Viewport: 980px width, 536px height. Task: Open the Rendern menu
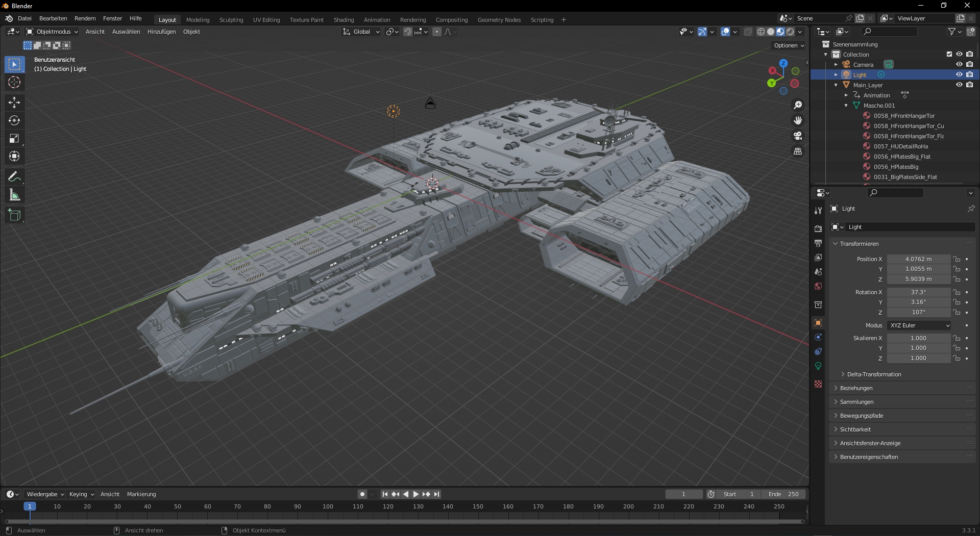85,18
